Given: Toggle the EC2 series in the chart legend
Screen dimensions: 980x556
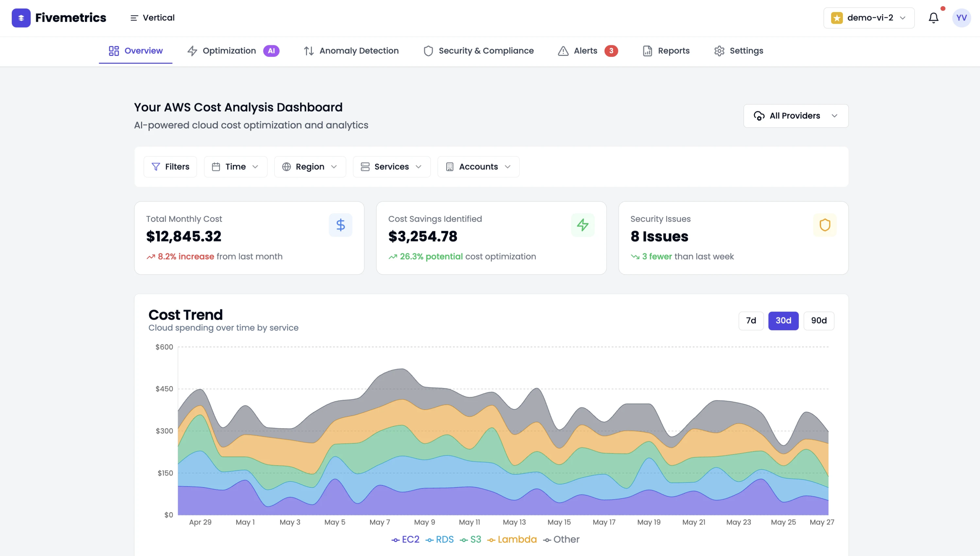Looking at the screenshot, I should pyautogui.click(x=405, y=539).
